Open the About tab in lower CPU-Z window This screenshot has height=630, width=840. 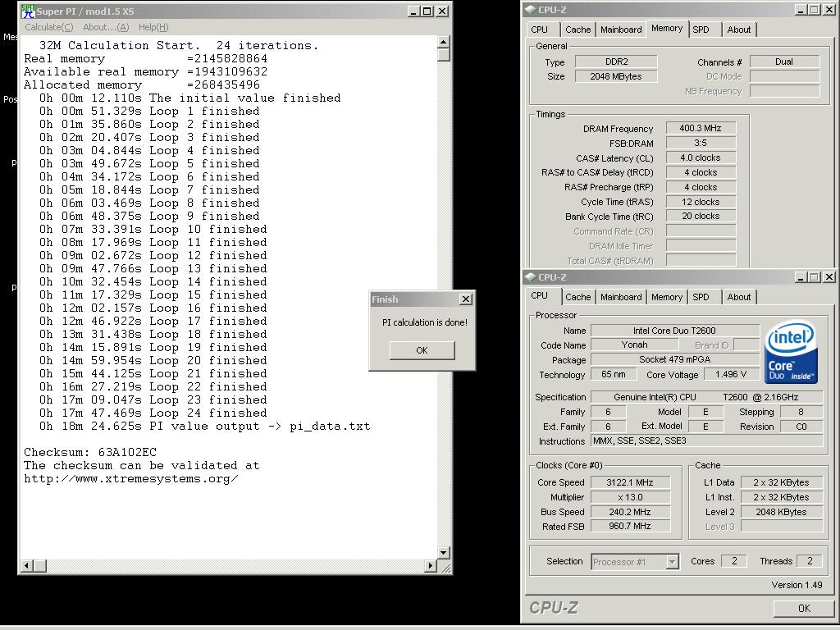[739, 297]
